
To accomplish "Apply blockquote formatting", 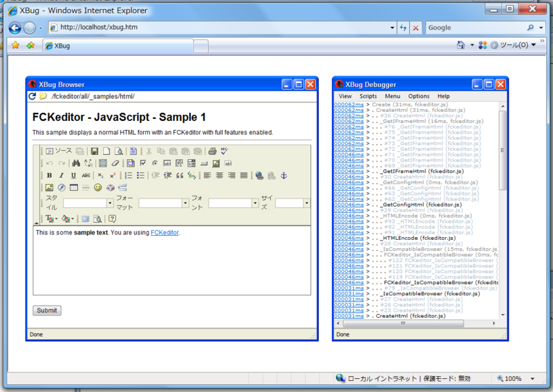I will 180,176.
